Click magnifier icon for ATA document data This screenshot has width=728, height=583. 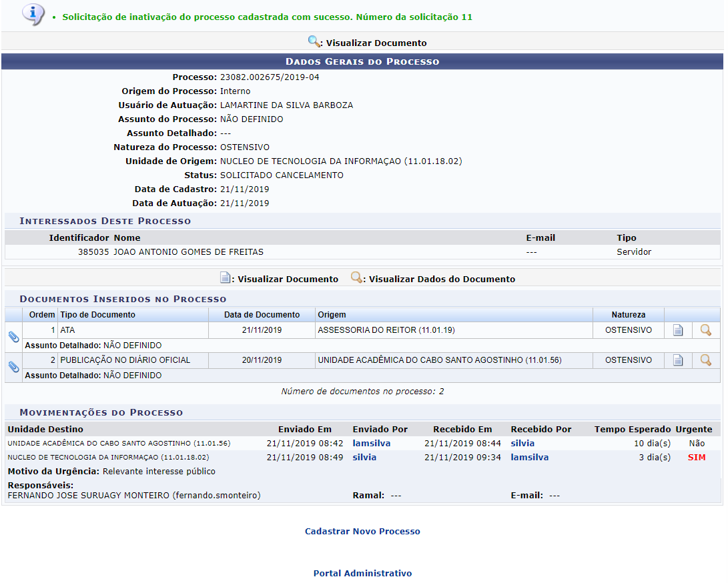(706, 330)
